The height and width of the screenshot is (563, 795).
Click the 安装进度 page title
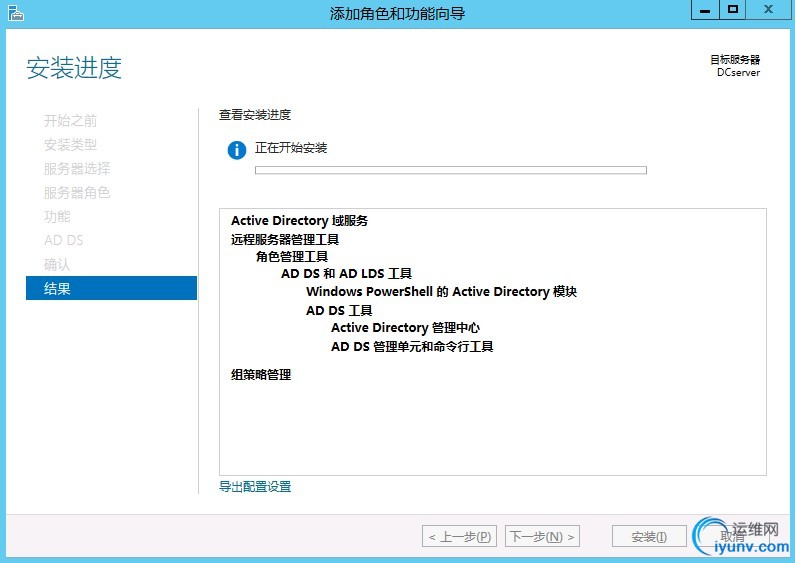pos(74,68)
